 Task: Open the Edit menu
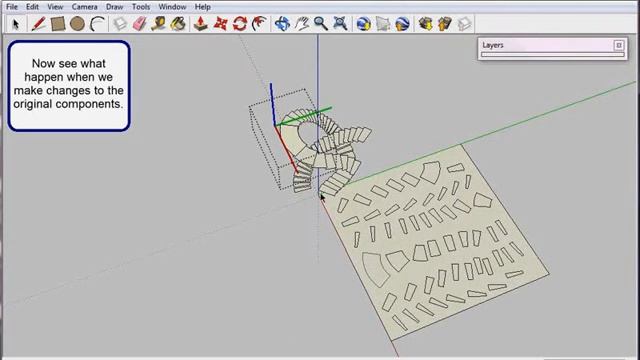point(32,7)
